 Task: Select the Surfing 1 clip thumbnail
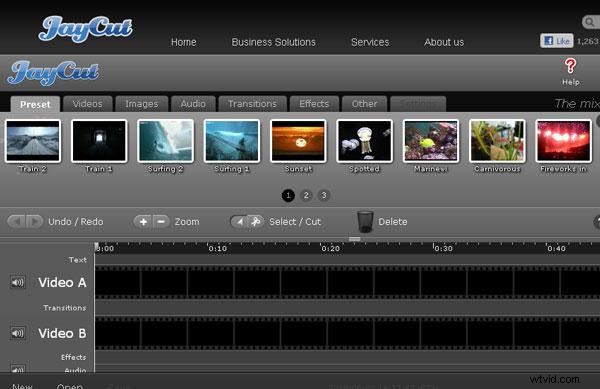pos(232,141)
